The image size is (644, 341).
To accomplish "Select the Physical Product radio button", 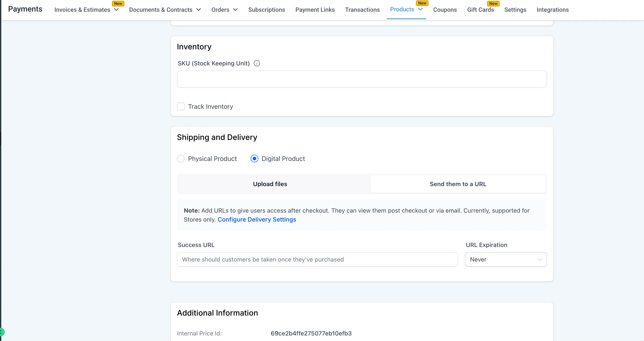I will coord(181,159).
